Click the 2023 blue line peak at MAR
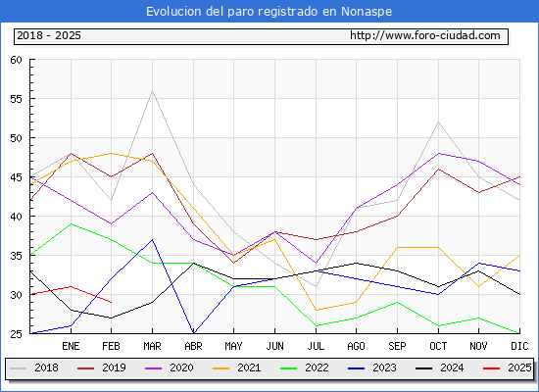This screenshot has height=392, width=539. coord(152,240)
